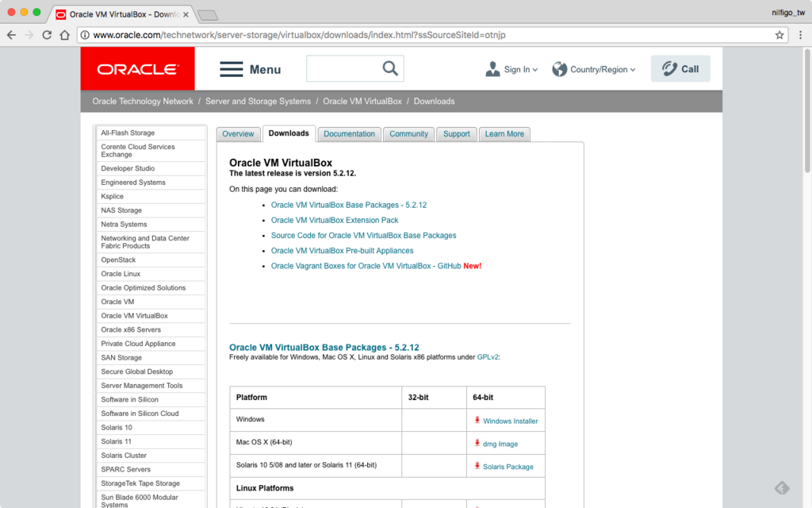Open Secure Global Desktop sidebar item

tap(136, 371)
